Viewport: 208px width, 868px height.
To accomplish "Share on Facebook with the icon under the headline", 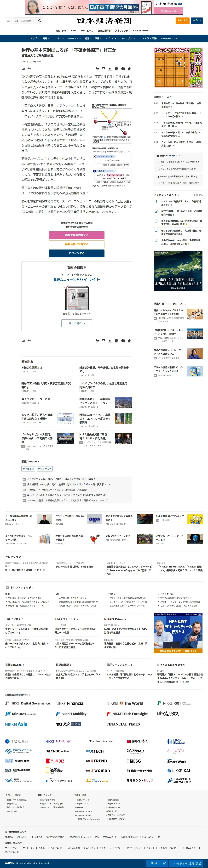I will pos(123,69).
